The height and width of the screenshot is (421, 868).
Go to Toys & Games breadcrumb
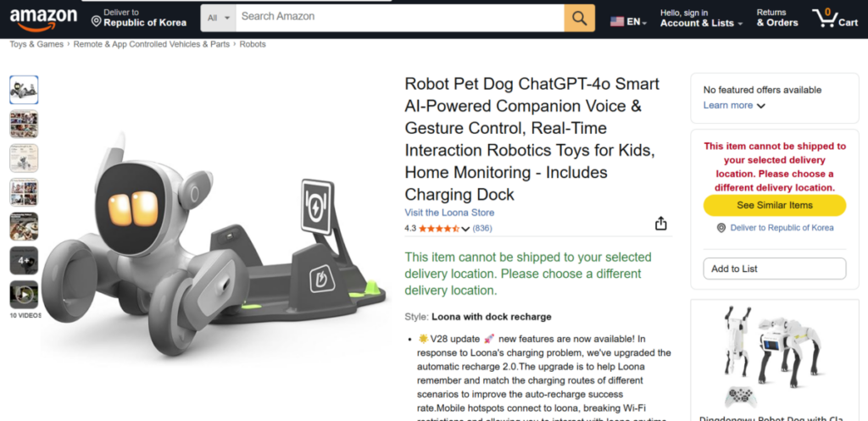(36, 44)
